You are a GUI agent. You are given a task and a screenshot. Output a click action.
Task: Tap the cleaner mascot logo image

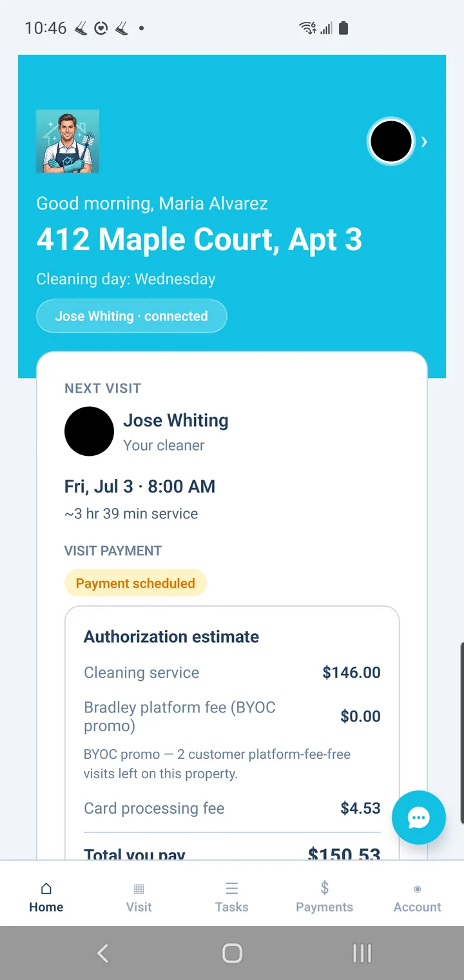click(x=68, y=141)
